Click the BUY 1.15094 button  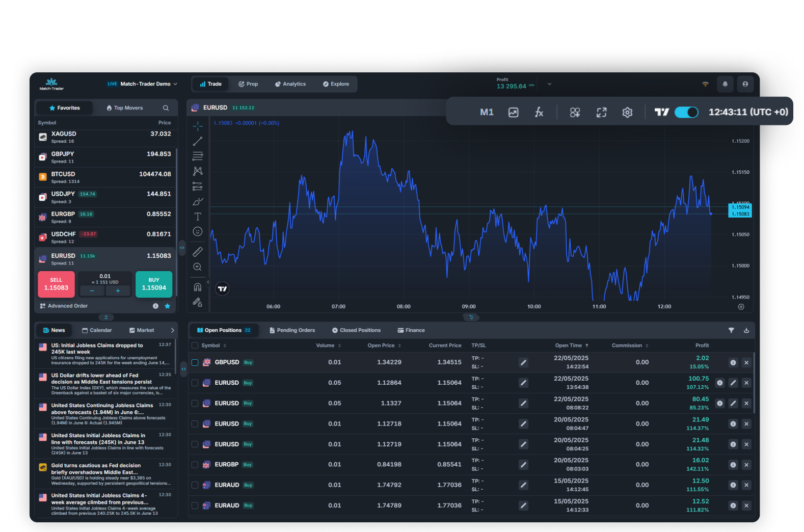click(x=154, y=284)
